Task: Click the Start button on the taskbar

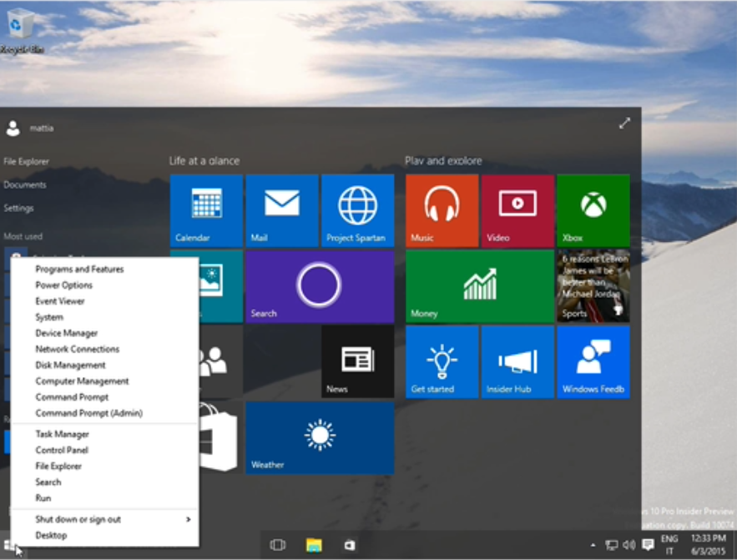Action: tap(10, 546)
